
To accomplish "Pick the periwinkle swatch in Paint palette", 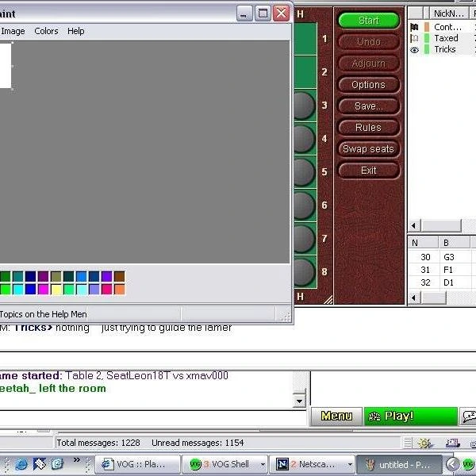I will click(94, 290).
